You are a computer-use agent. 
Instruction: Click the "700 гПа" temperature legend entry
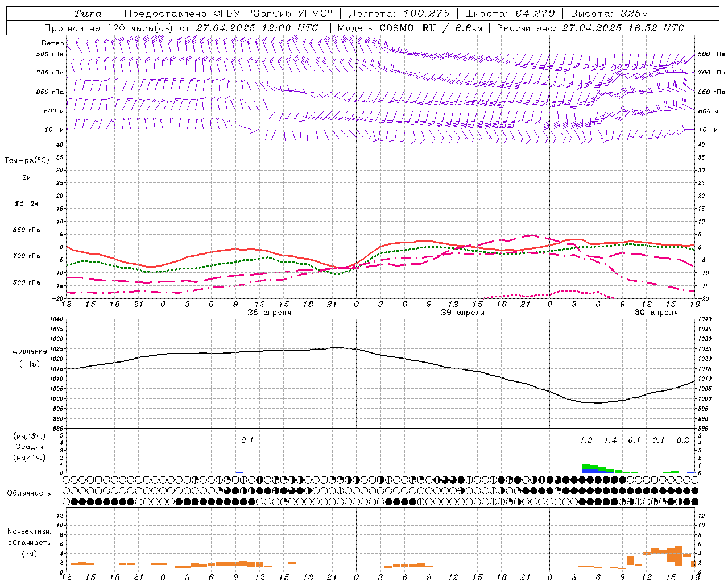click(x=27, y=256)
